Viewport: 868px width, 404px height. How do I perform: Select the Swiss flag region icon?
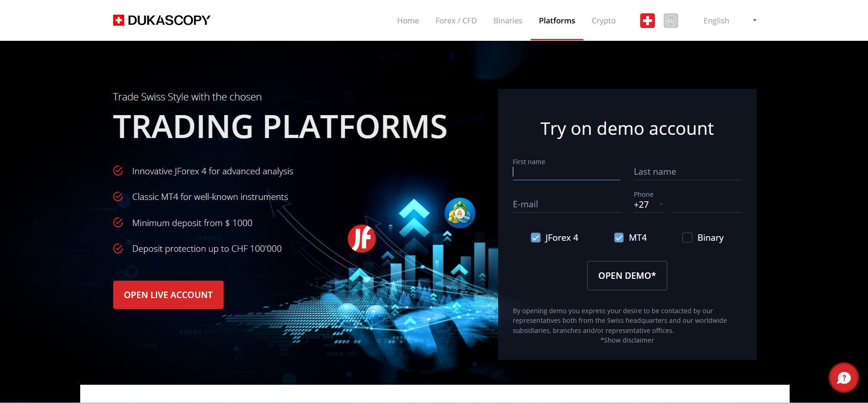(x=647, y=21)
